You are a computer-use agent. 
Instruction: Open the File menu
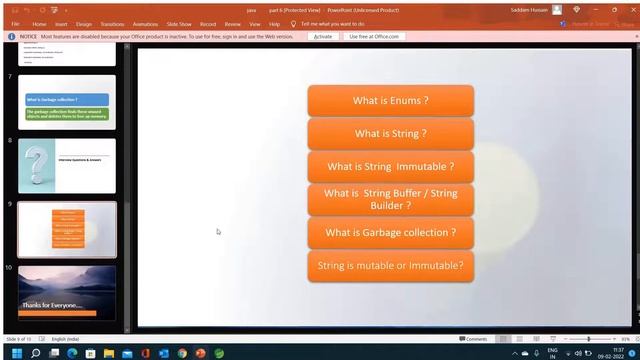[x=16, y=24]
